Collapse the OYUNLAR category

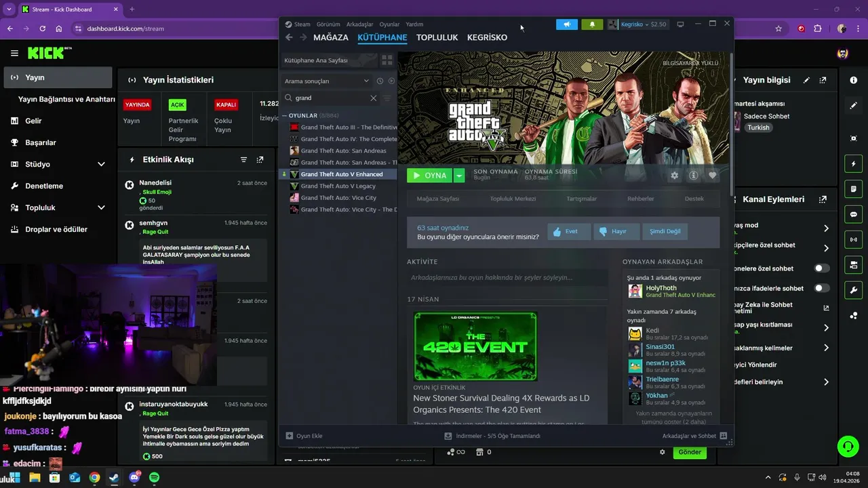click(x=284, y=116)
